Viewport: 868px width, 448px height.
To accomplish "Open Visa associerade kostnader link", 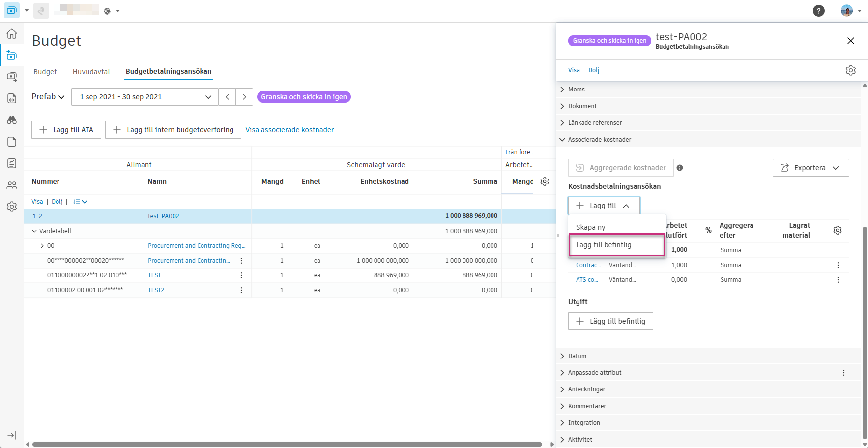I will tap(289, 130).
